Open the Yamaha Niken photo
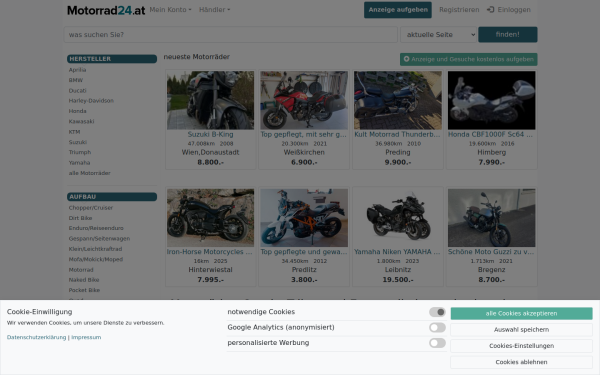Image resolution: width=600 pixels, height=375 pixels. pyautogui.click(x=398, y=218)
